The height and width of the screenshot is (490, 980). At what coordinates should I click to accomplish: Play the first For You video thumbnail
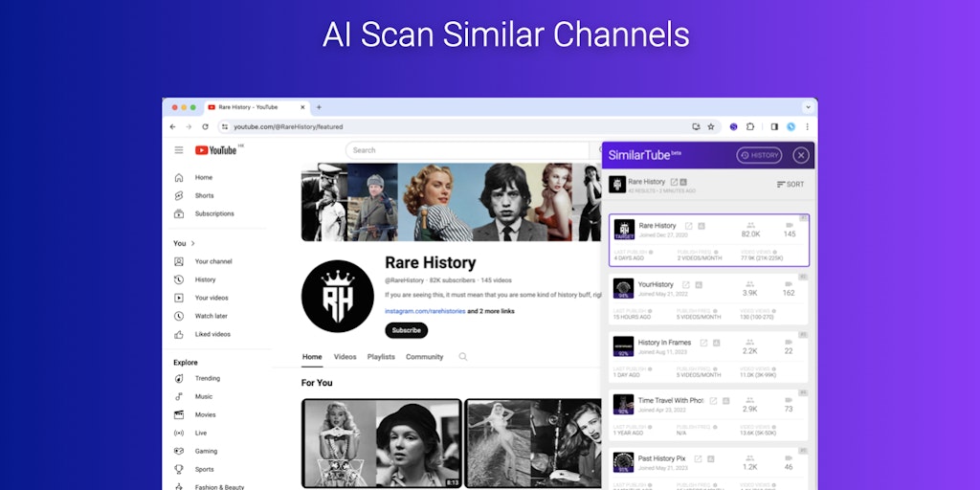point(381,444)
